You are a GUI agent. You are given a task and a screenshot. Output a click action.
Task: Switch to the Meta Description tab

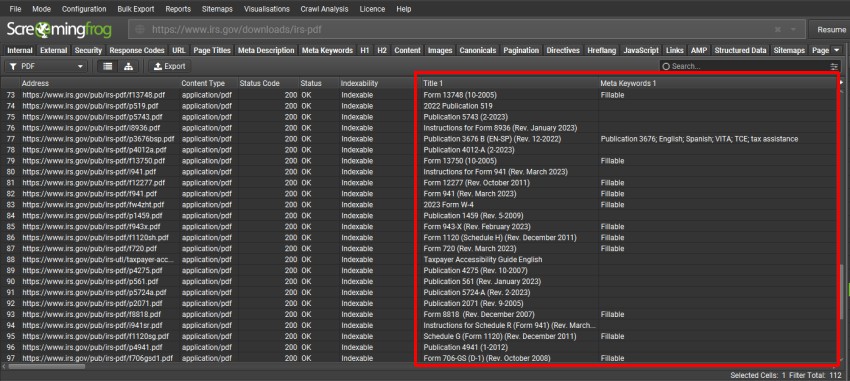(x=266, y=50)
